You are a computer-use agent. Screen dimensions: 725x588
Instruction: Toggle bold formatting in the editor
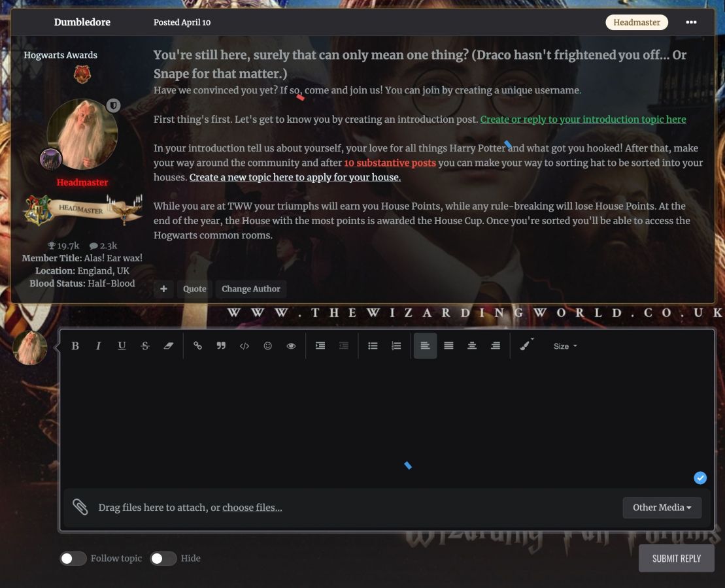[75, 346]
